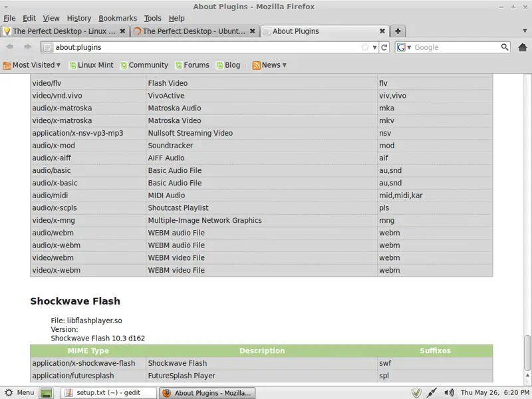Select the audio/x-aiff MIME cell
532x399 pixels.
pyautogui.click(x=88, y=158)
